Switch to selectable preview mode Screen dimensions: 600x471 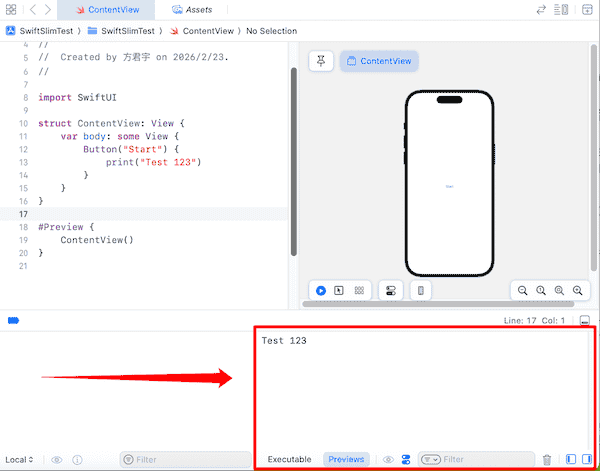(x=340, y=290)
